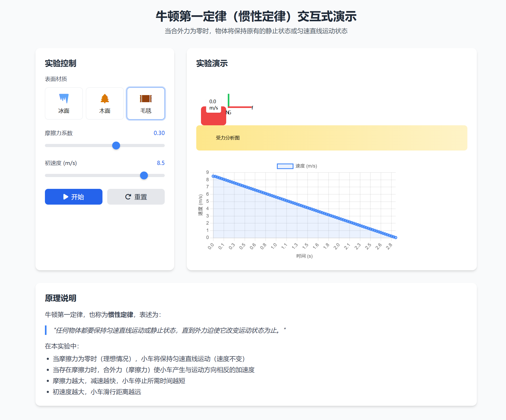The width and height of the screenshot is (506, 420).
Task: Click the play triangle icon in 开始
Action: [x=66, y=197]
